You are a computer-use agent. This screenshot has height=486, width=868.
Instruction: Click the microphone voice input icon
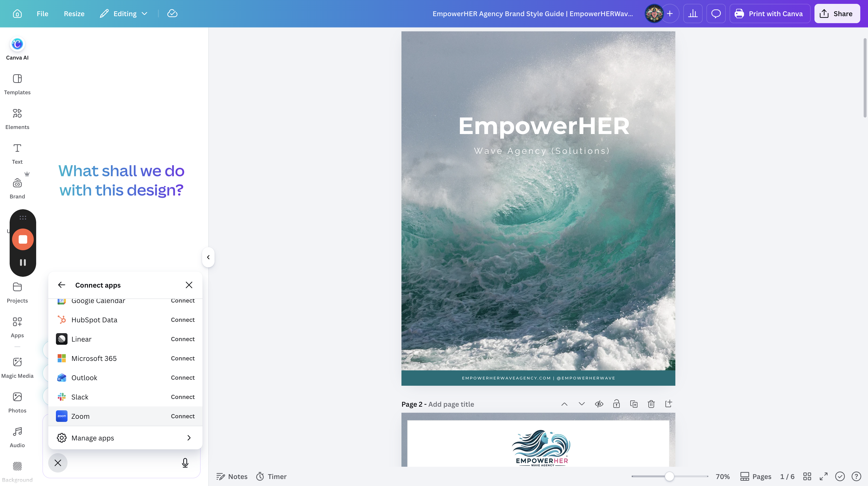tap(185, 463)
